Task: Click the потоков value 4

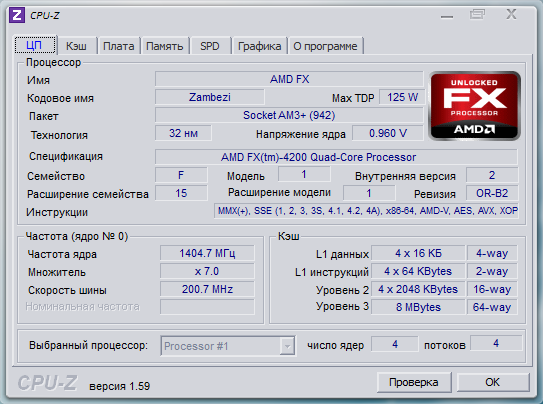Action: (496, 343)
